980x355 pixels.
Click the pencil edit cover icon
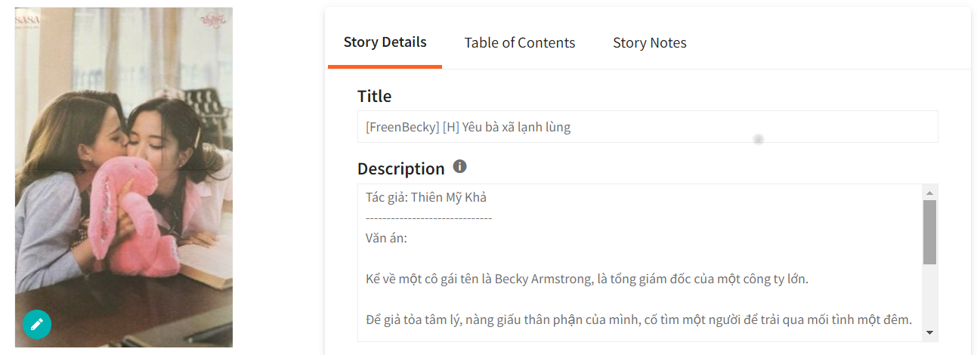tap(36, 325)
